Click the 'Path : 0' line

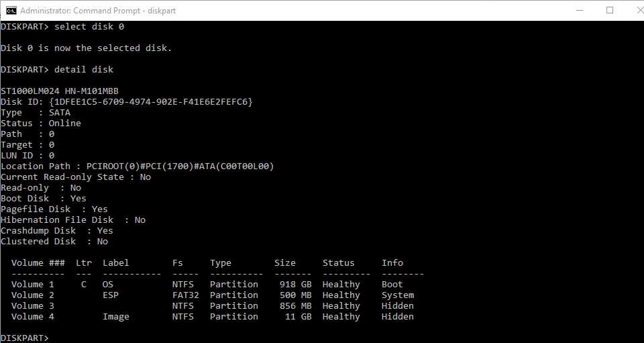click(x=28, y=134)
